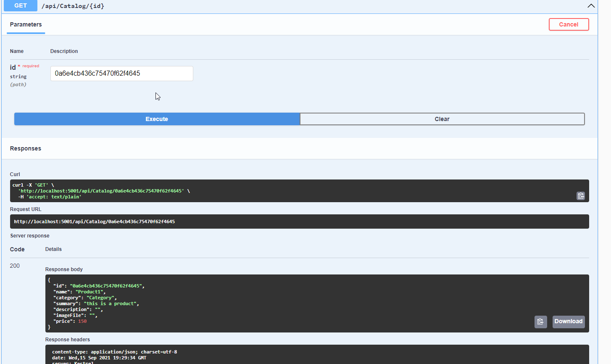Screen dimensions: 611x364
Task: Copy the curl command to clipboard
Action: click(x=581, y=195)
